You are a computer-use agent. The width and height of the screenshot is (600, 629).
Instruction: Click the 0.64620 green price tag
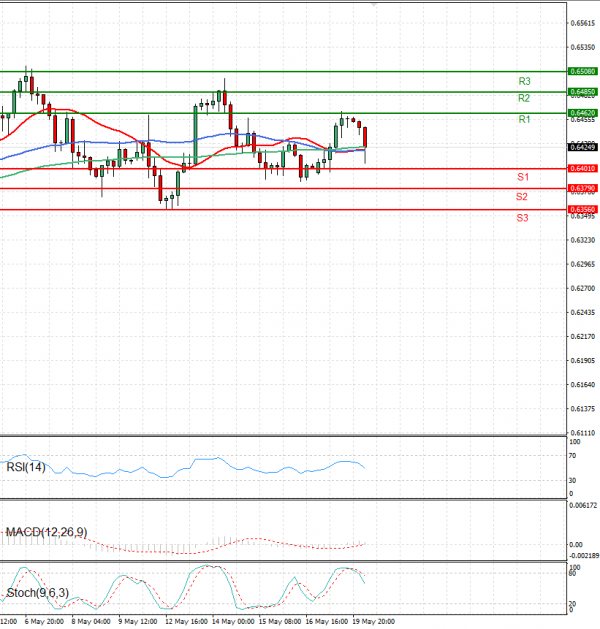583,114
